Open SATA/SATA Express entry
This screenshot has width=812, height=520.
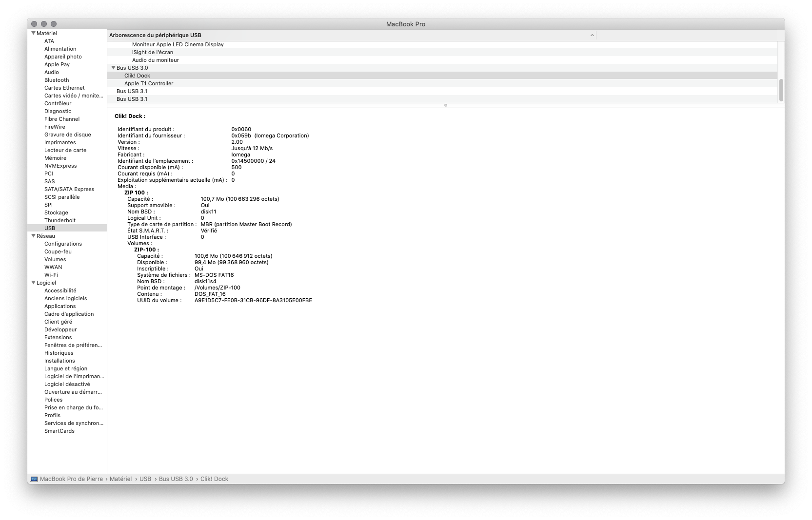pos(69,189)
